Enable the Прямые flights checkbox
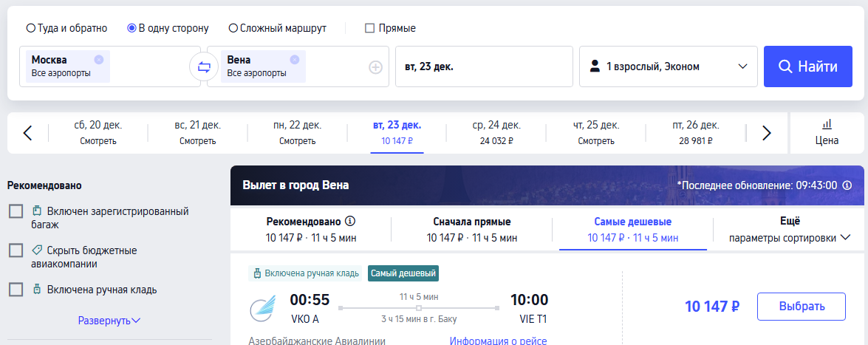Viewport: 868px width, 345px height. coord(370,28)
